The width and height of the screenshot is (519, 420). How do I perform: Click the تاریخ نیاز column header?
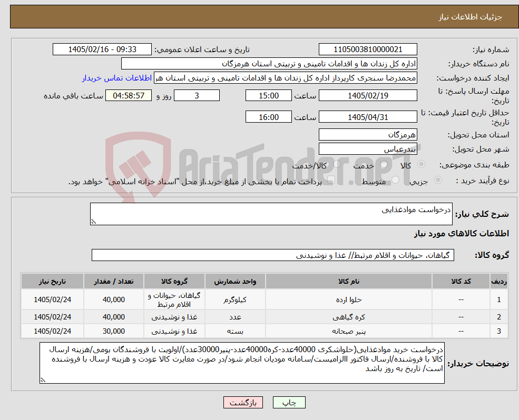pyautogui.click(x=52, y=281)
